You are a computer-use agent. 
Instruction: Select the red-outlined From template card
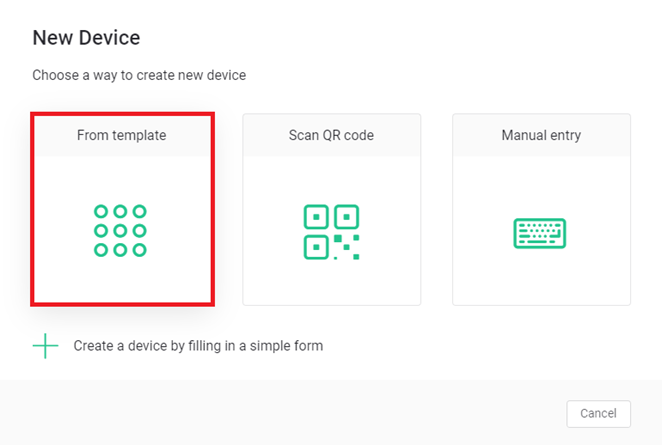[x=122, y=209]
